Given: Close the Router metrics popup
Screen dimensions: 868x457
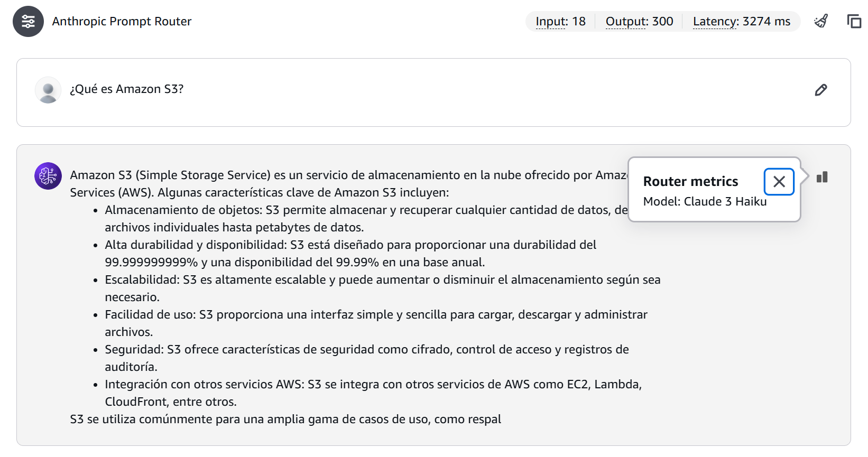Looking at the screenshot, I should click(x=779, y=182).
